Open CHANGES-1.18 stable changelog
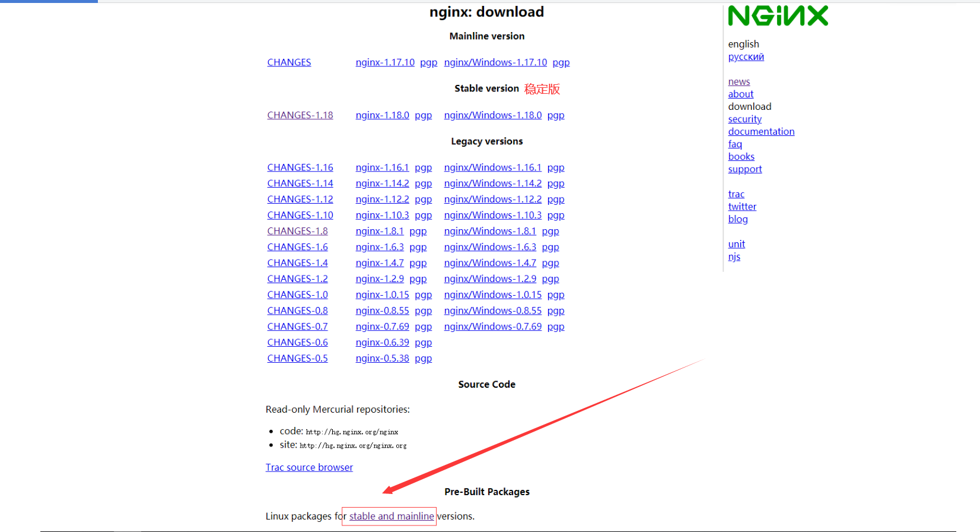 pyautogui.click(x=300, y=115)
